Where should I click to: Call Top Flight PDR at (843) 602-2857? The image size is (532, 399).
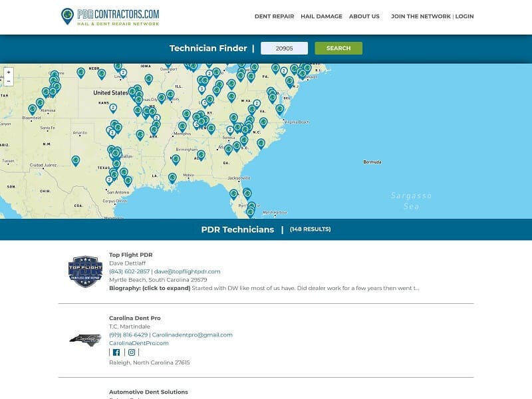click(129, 271)
